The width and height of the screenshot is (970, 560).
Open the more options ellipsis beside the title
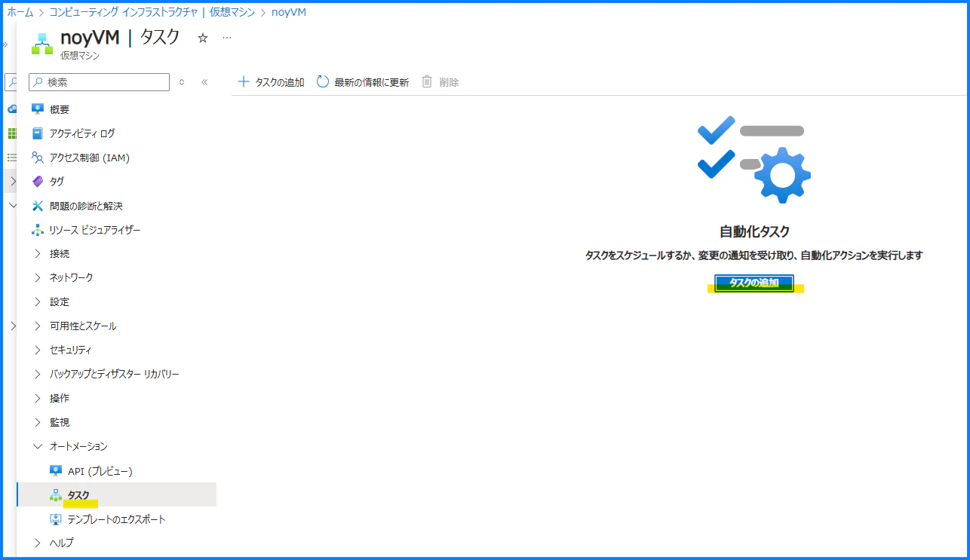227,38
